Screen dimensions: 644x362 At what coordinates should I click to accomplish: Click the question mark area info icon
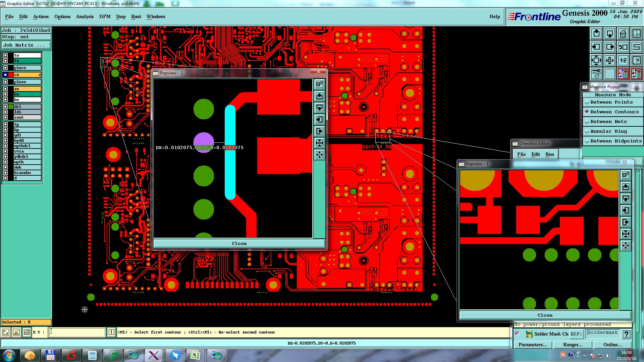tap(636, 60)
